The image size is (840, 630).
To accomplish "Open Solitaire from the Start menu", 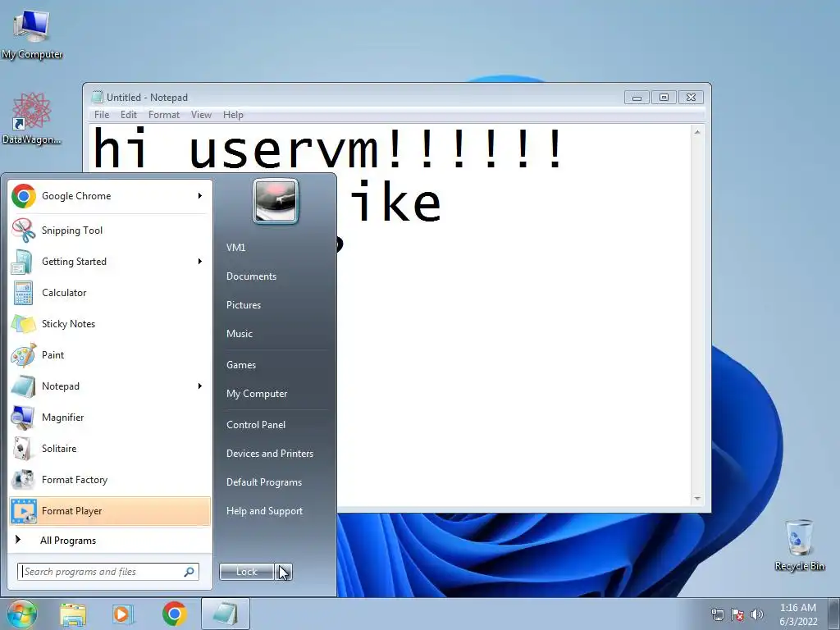I will point(110,449).
